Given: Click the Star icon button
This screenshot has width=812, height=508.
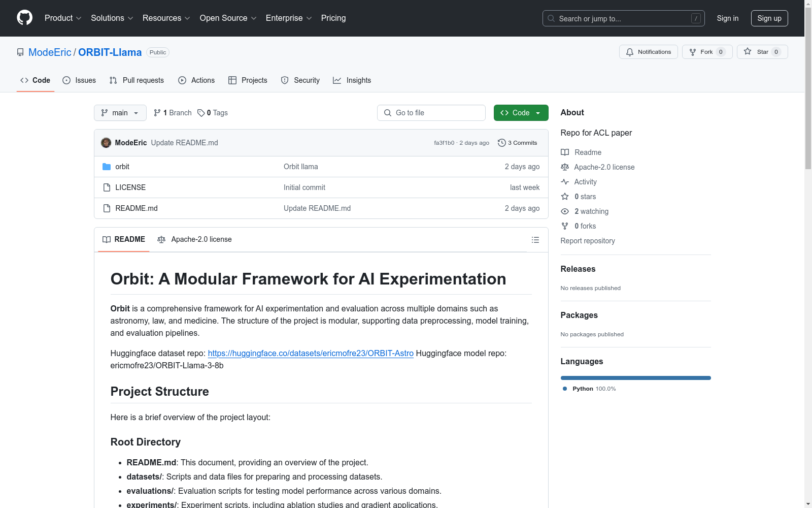Looking at the screenshot, I should tap(762, 52).
